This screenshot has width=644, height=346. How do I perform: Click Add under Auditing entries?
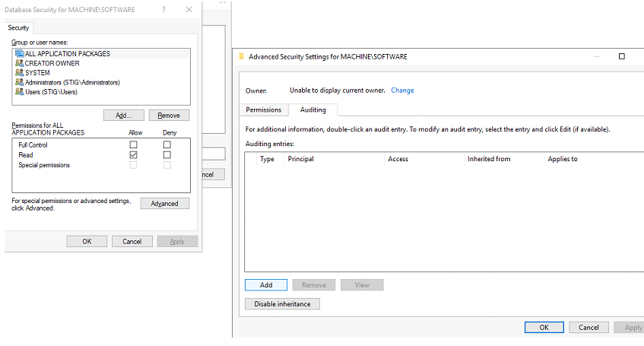point(266,284)
